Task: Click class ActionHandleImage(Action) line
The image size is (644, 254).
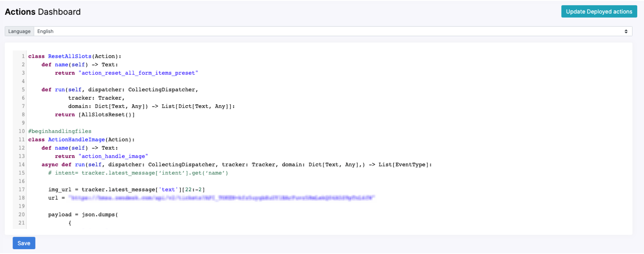Action: pos(81,140)
